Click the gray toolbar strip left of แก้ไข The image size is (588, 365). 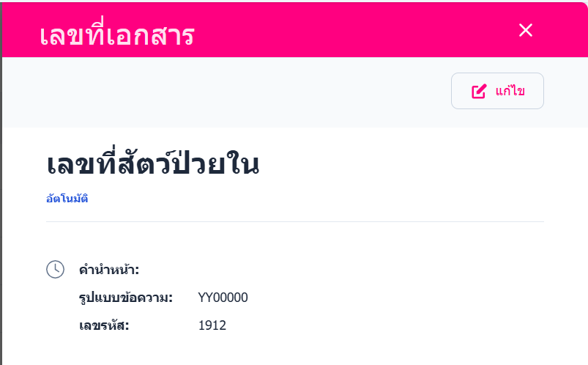click(220, 92)
